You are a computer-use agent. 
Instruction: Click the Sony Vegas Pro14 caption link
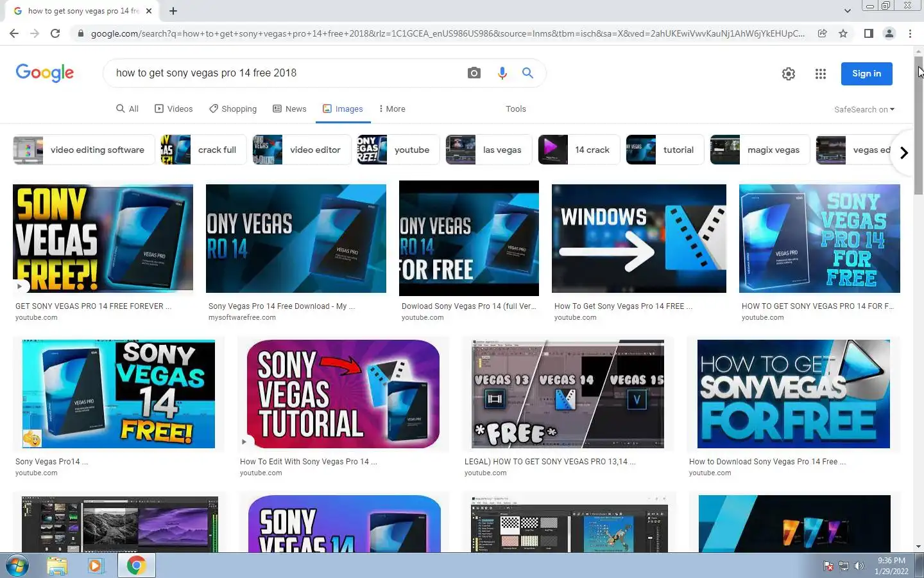(51, 462)
